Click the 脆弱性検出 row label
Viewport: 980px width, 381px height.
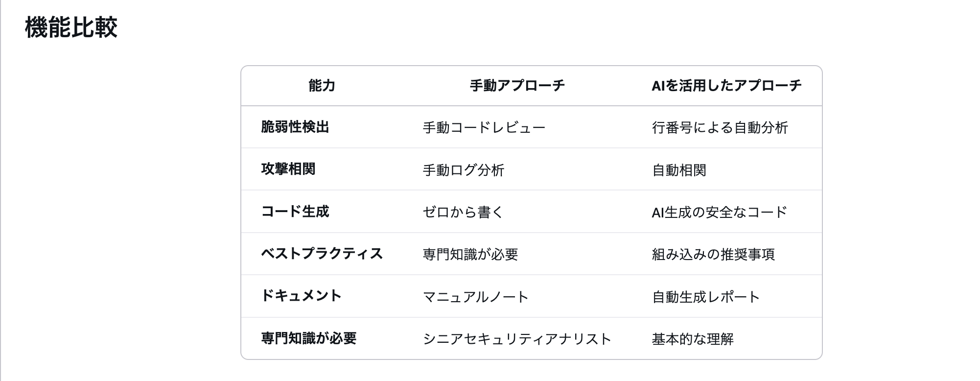pyautogui.click(x=295, y=127)
